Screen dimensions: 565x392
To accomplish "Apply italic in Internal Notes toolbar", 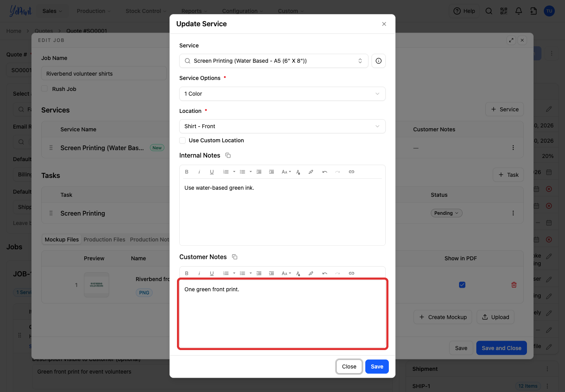I will pyautogui.click(x=199, y=172).
